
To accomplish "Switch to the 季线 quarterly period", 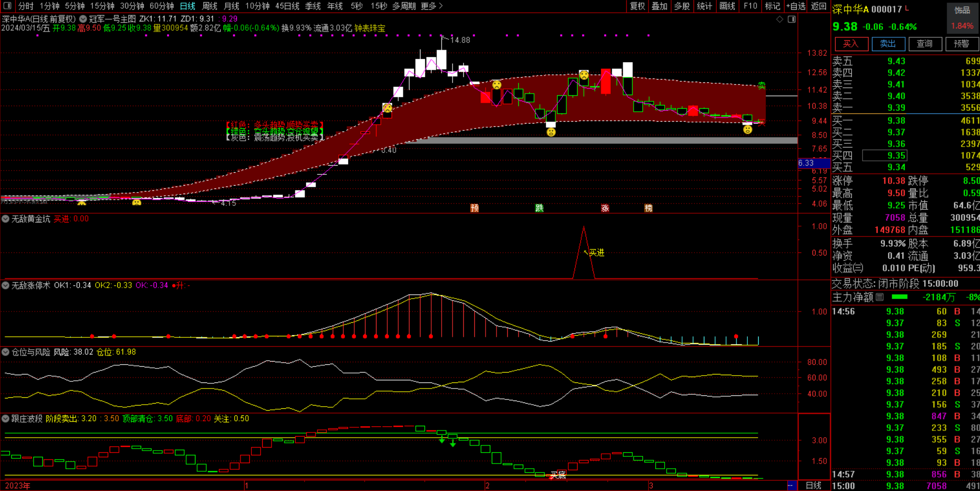I will click(313, 6).
